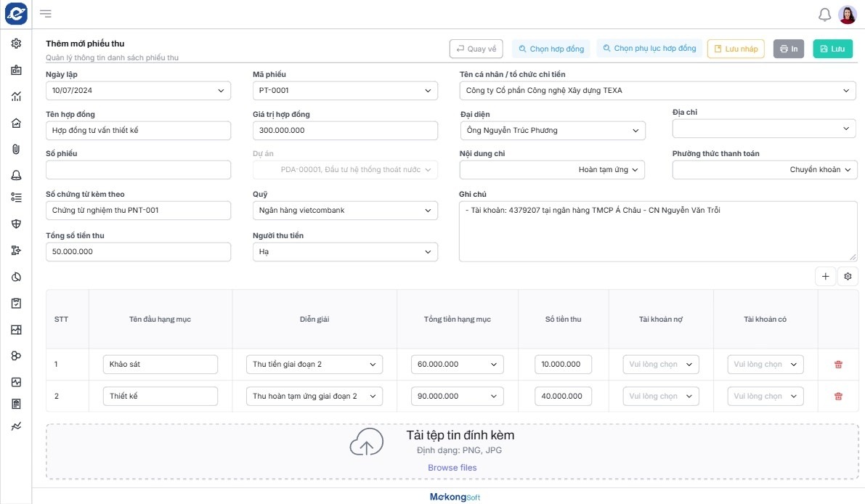The height and width of the screenshot is (504, 865).
Task: Delete the Thiết kế row
Action: pos(838,397)
